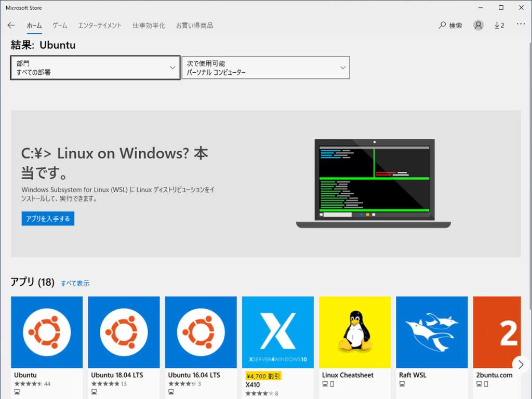Click the Ubuntu 44-rating stars

click(x=29, y=384)
